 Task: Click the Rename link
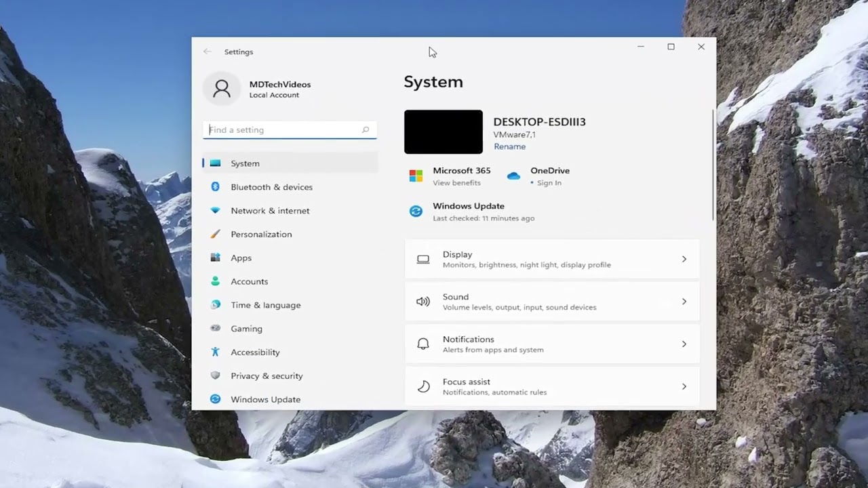[509, 146]
